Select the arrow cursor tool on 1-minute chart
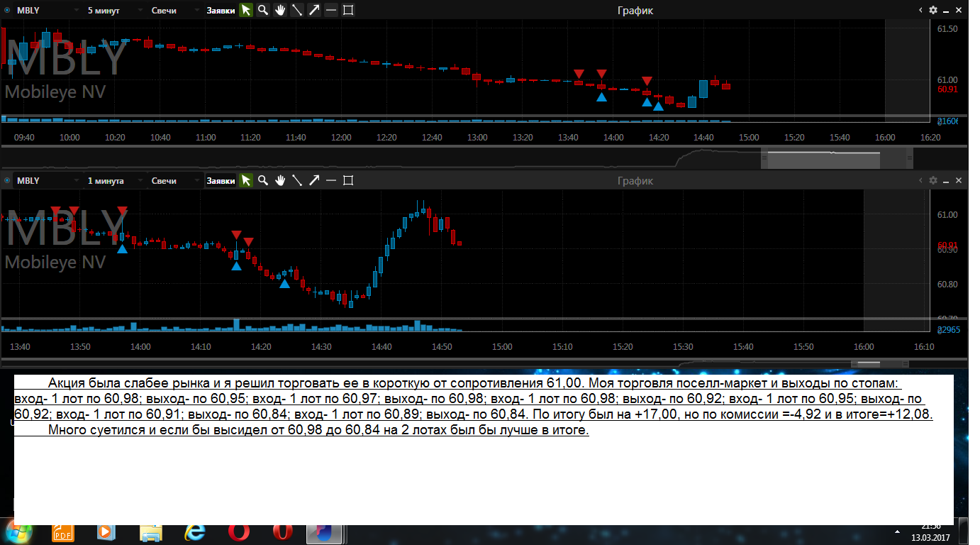Viewport: 980px width, 545px height. [246, 180]
